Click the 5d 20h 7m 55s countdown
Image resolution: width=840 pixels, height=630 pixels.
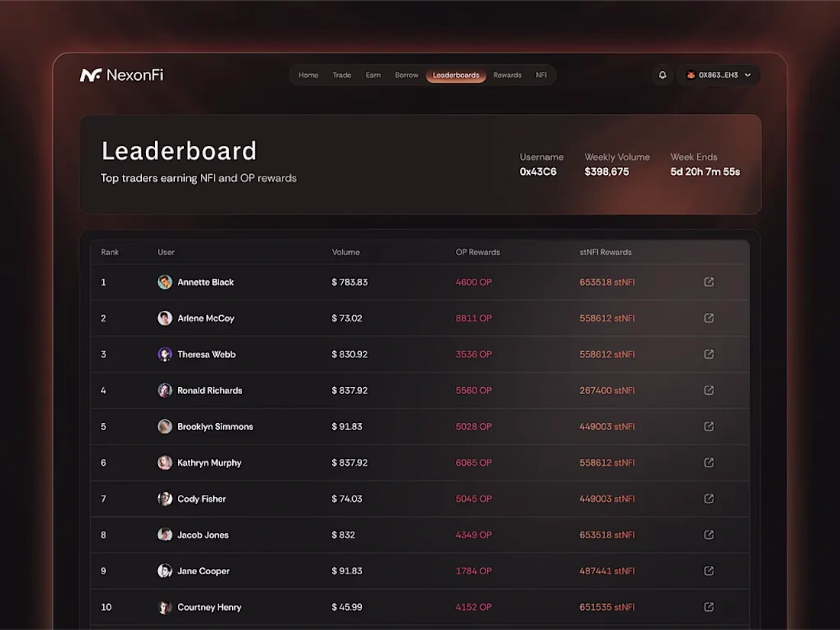[705, 172]
